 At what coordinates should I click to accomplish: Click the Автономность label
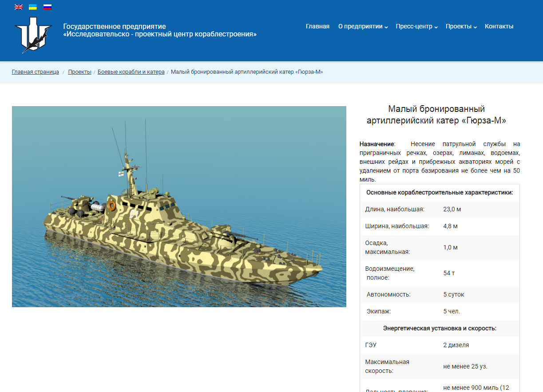coord(388,294)
